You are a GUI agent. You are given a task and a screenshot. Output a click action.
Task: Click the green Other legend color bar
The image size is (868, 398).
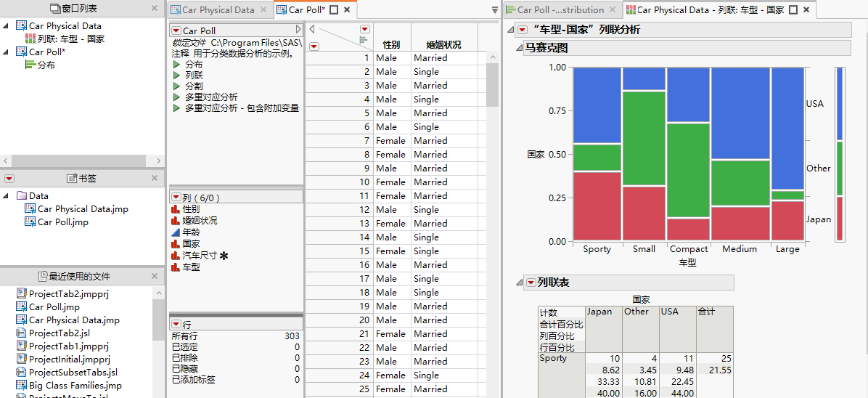click(x=840, y=168)
